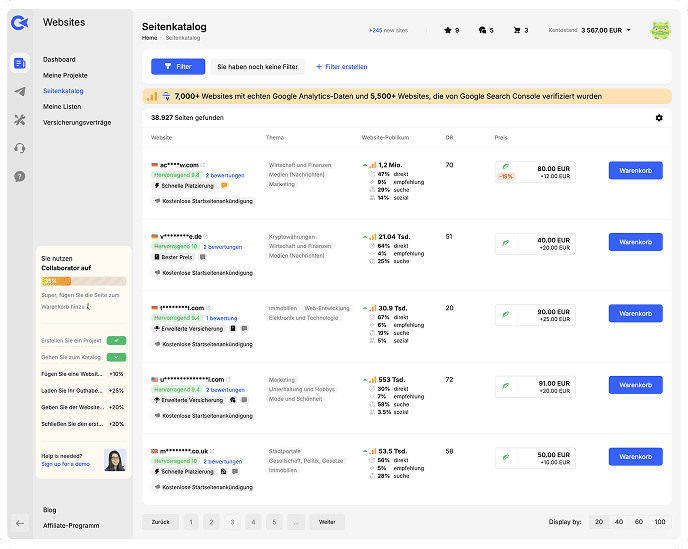Toggle the 'Gehen Sie zum Katalog' checkmark
This screenshot has height=549, width=688.
tap(116, 356)
